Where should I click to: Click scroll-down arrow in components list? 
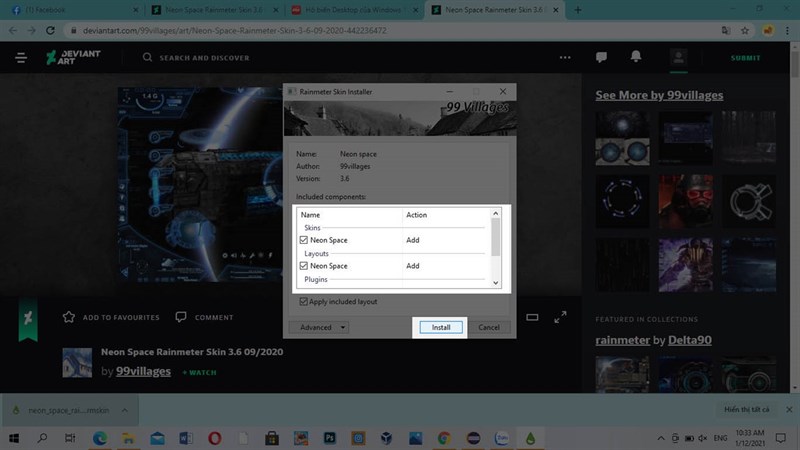[495, 283]
